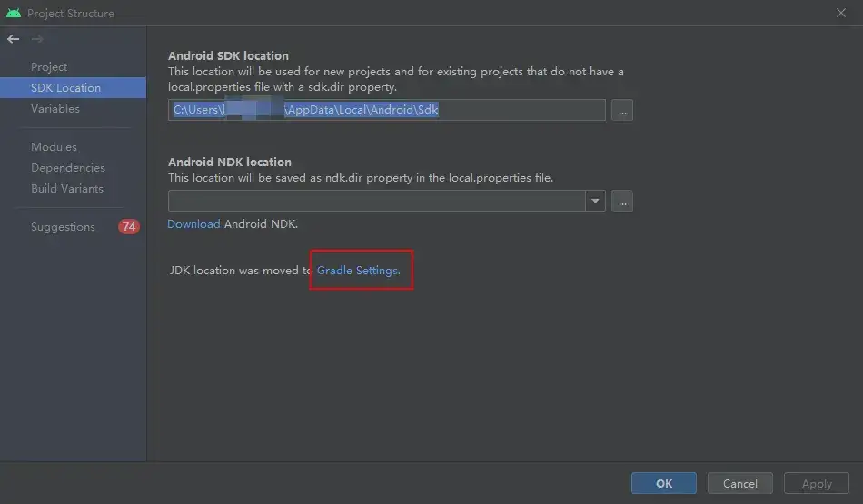Open the Variables section

pos(55,108)
